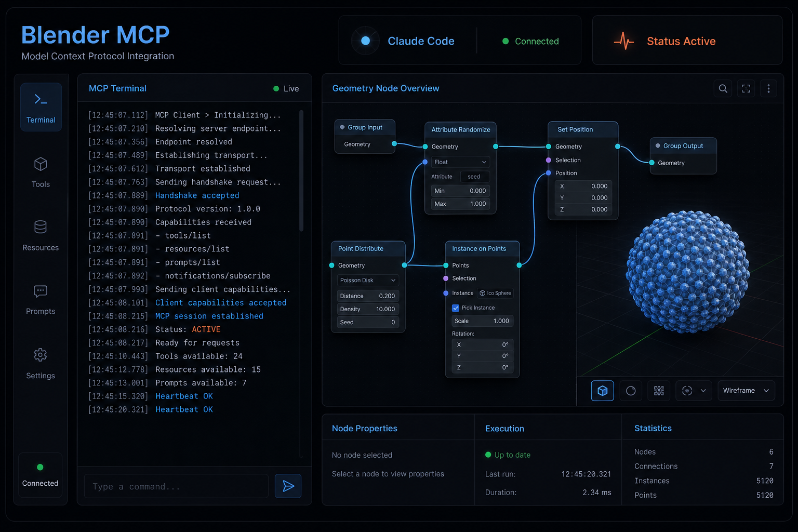Click the send command arrow button
This screenshot has height=532, width=798.
[x=288, y=486]
